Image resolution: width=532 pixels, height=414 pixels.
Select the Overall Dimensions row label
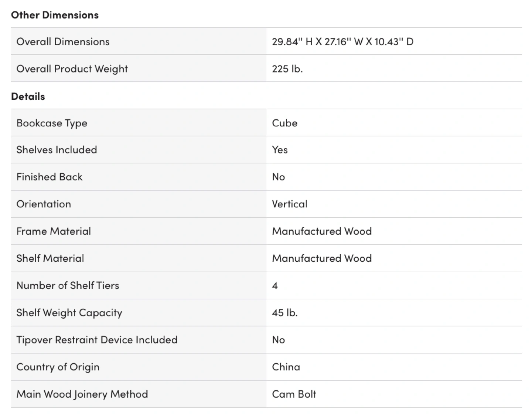pyautogui.click(x=63, y=41)
